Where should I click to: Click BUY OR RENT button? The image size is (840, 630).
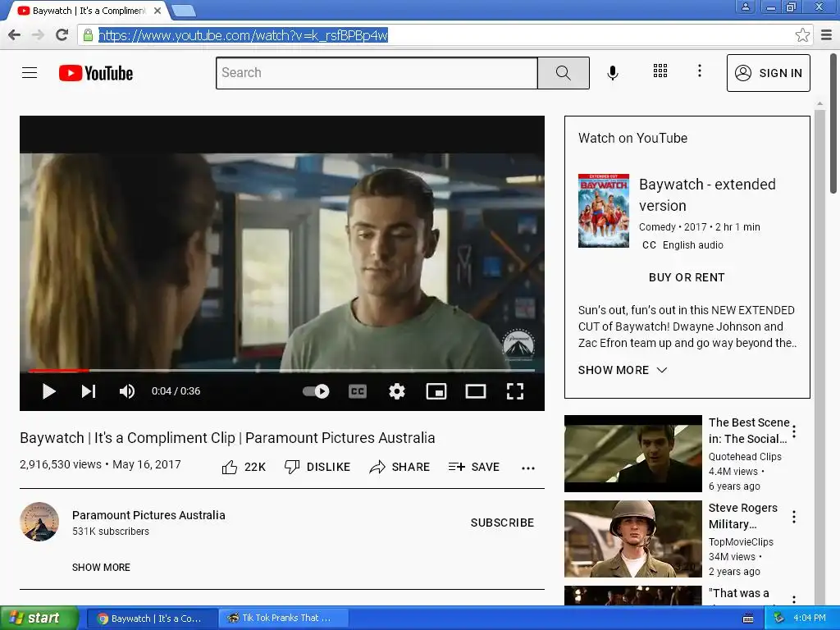[687, 277]
